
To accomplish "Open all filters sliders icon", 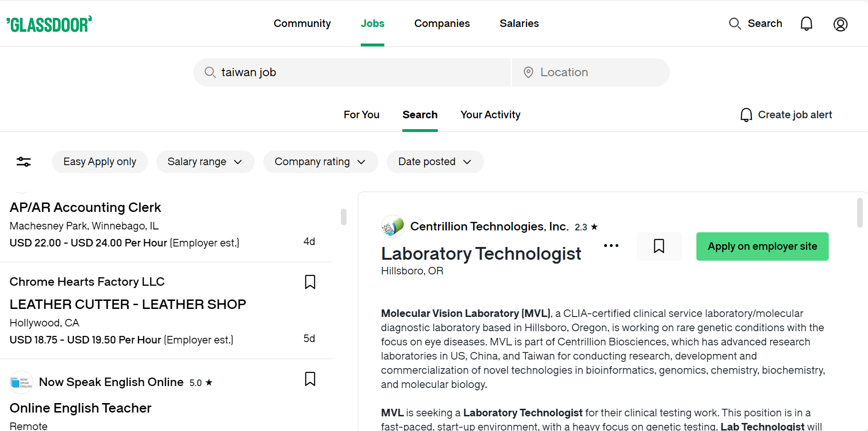I will [24, 162].
